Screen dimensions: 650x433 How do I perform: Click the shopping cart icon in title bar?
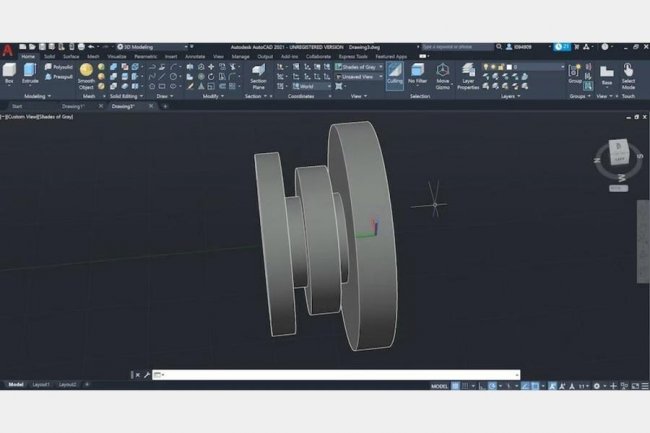tap(577, 47)
